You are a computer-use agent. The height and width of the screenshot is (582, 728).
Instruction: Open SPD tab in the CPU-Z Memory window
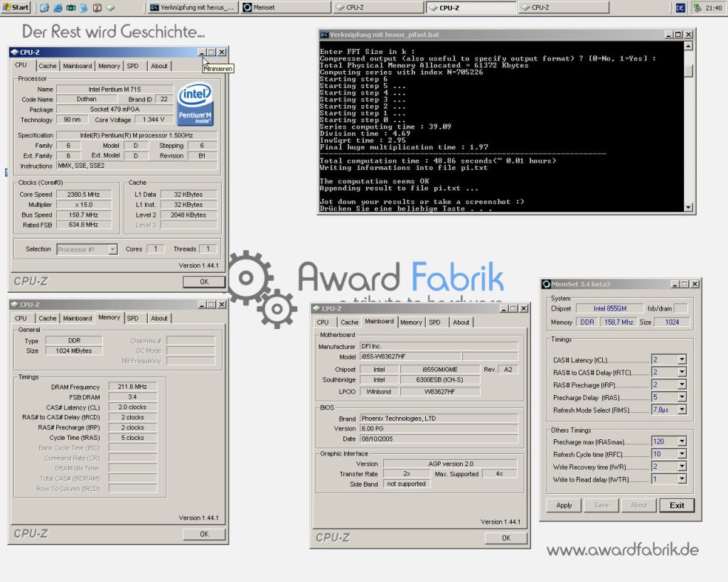point(133,318)
